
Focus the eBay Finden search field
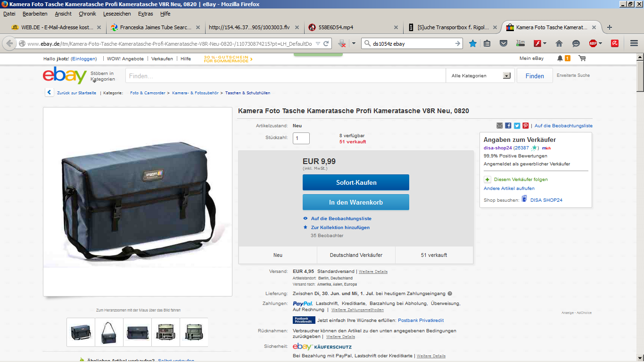[x=285, y=76]
